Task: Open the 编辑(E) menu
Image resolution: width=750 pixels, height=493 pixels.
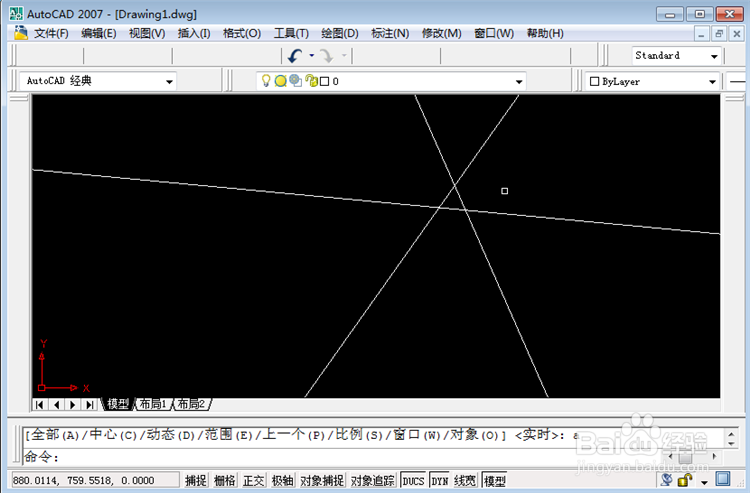Action: point(99,33)
